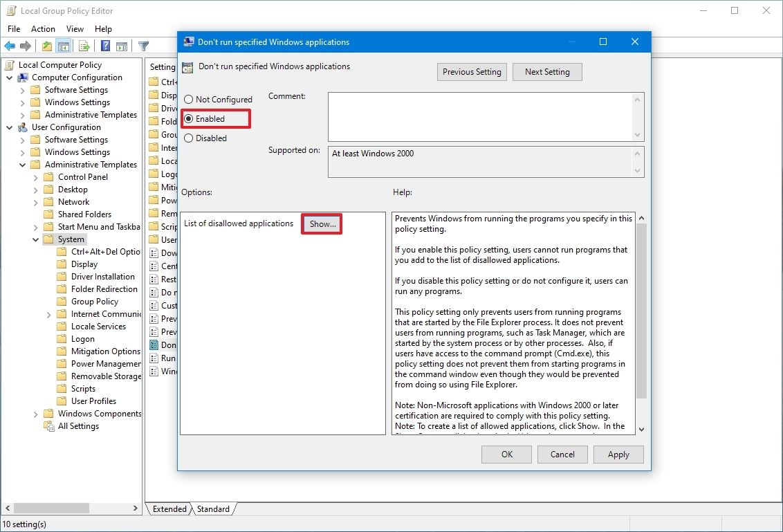Collapse the System folder in the tree
783x532 pixels.
pos(35,239)
